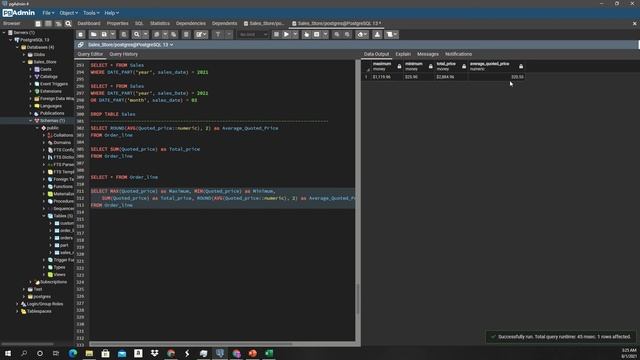Click the Commit icon in query toolbar
This screenshot has height=360, width=640.
click(337, 35)
